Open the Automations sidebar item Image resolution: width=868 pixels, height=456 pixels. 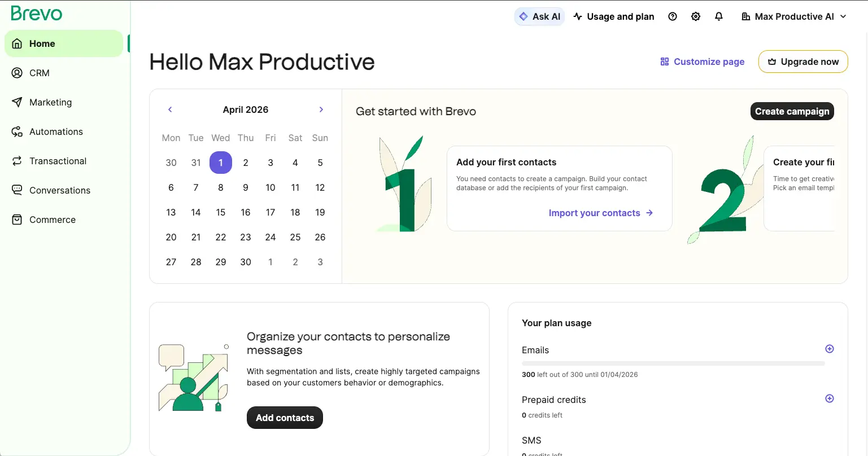[x=56, y=131]
